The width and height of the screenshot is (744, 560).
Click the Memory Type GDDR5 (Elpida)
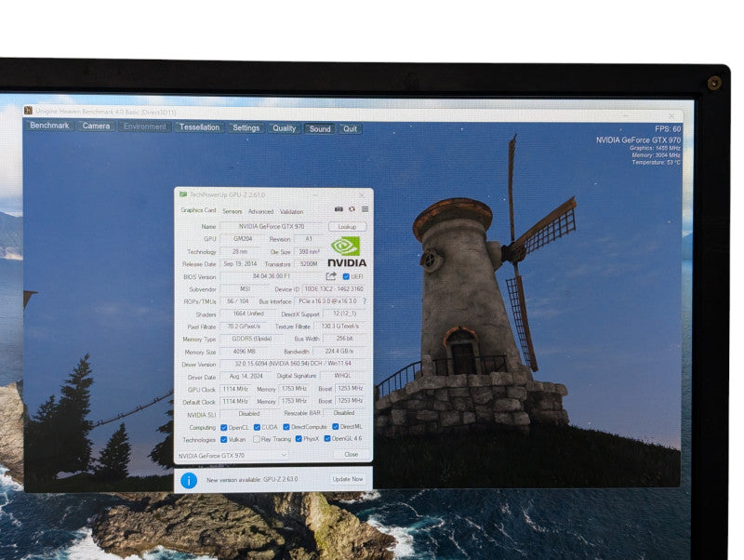[251, 339]
